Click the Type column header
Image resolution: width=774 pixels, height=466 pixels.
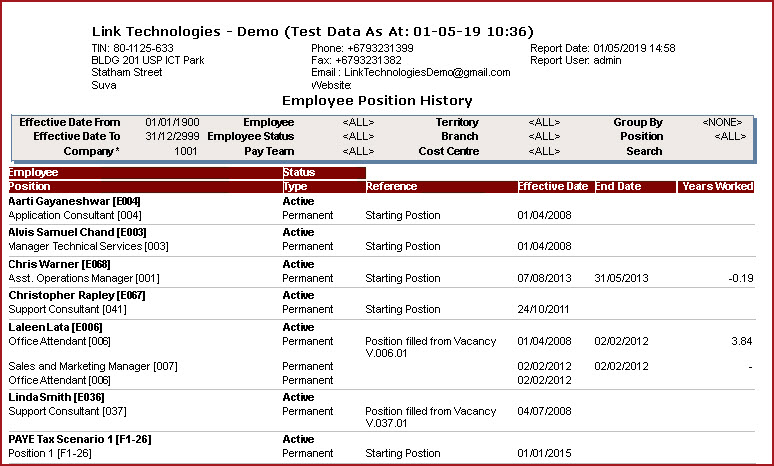coord(295,187)
